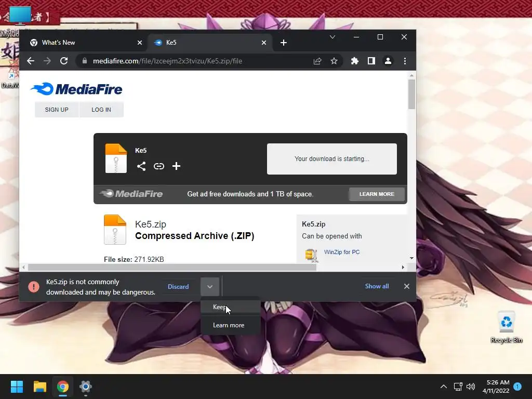532x399 pixels.
Task: Click the MediaFire logo at page top
Action: coord(76,89)
